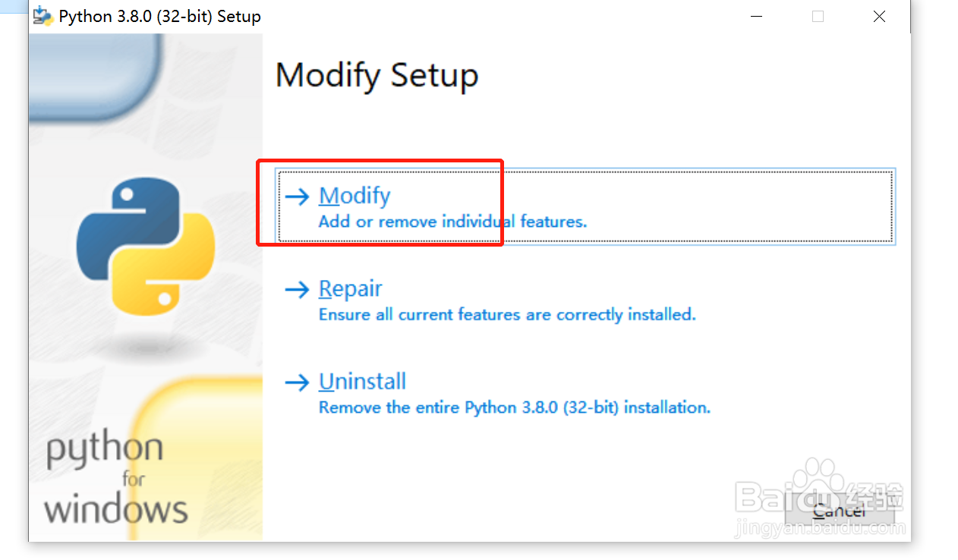The height and width of the screenshot is (560, 958).
Task: Click the blue arrow beside Repair
Action: tap(297, 289)
